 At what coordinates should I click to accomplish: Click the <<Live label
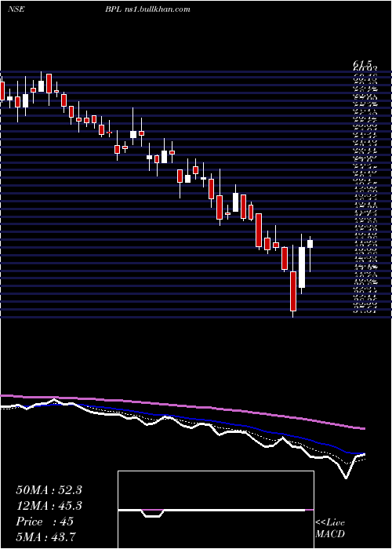[x=330, y=523]
